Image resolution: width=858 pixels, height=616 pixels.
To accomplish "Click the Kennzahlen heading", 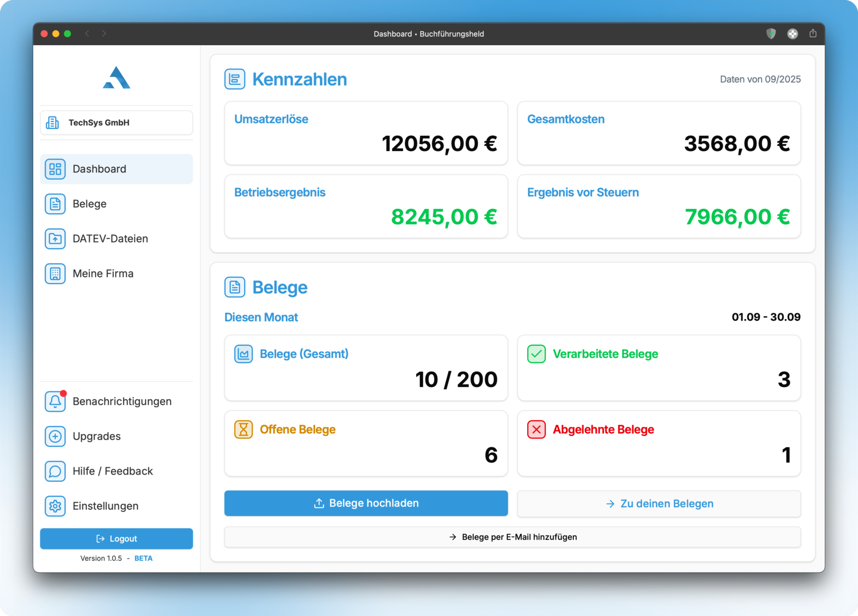I will [300, 79].
